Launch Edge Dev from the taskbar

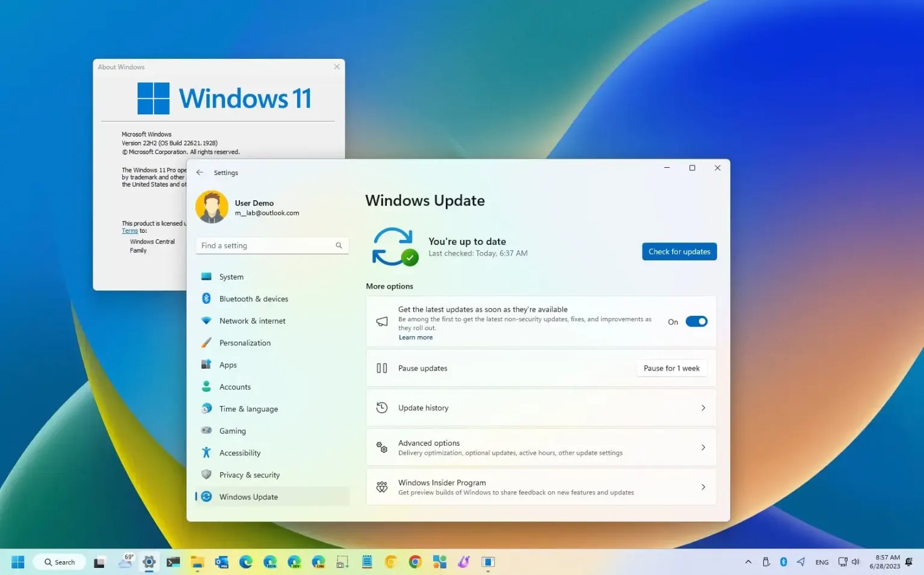(294, 562)
